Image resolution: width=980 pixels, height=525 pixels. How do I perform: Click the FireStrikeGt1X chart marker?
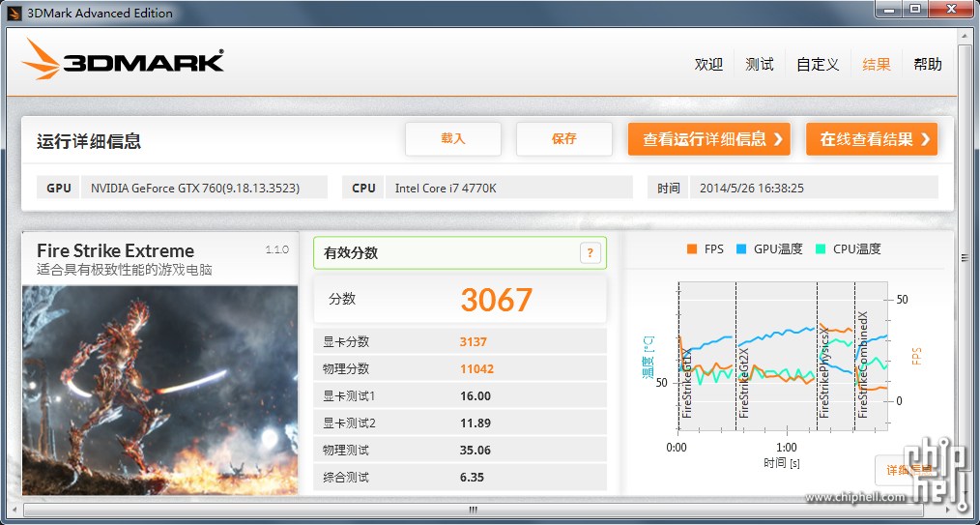687,383
